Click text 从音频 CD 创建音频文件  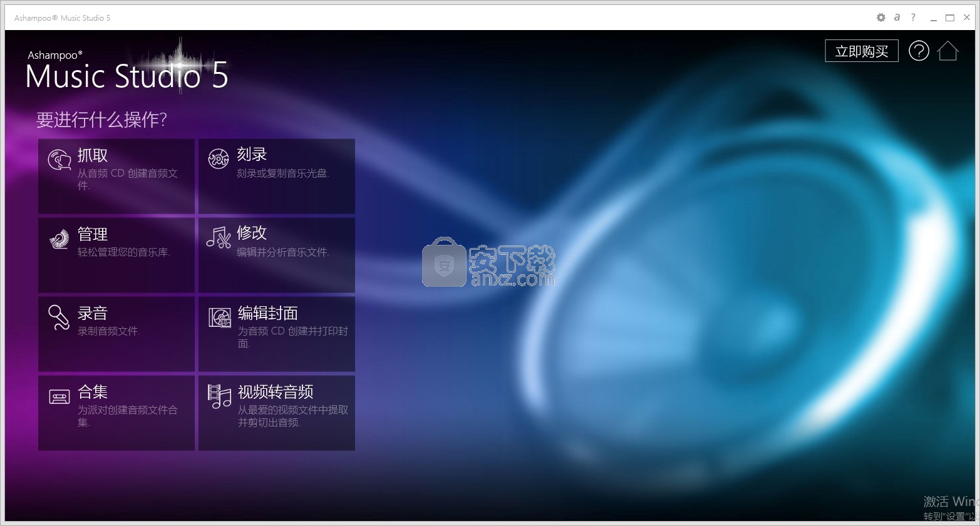(128, 179)
